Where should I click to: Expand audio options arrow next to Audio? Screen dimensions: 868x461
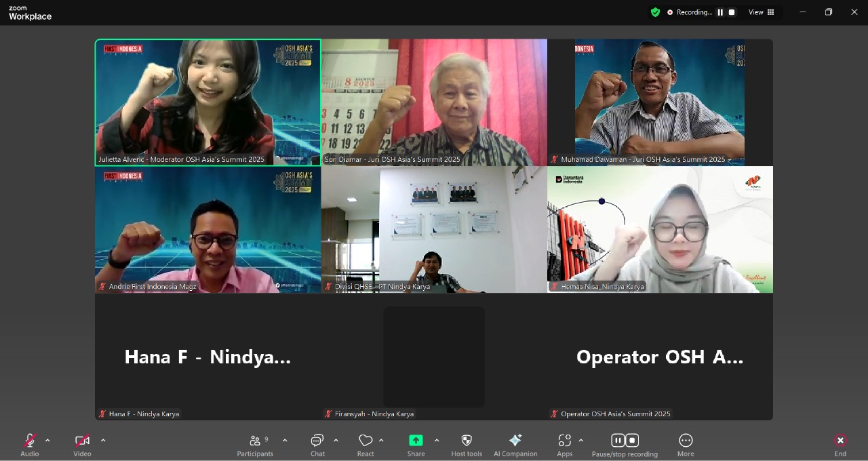[47, 441]
